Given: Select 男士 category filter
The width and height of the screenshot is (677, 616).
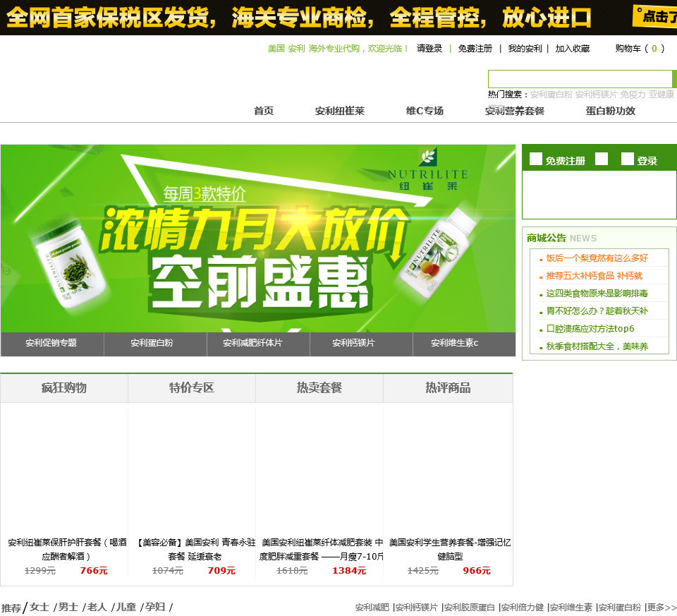Looking at the screenshot, I should pos(68,608).
